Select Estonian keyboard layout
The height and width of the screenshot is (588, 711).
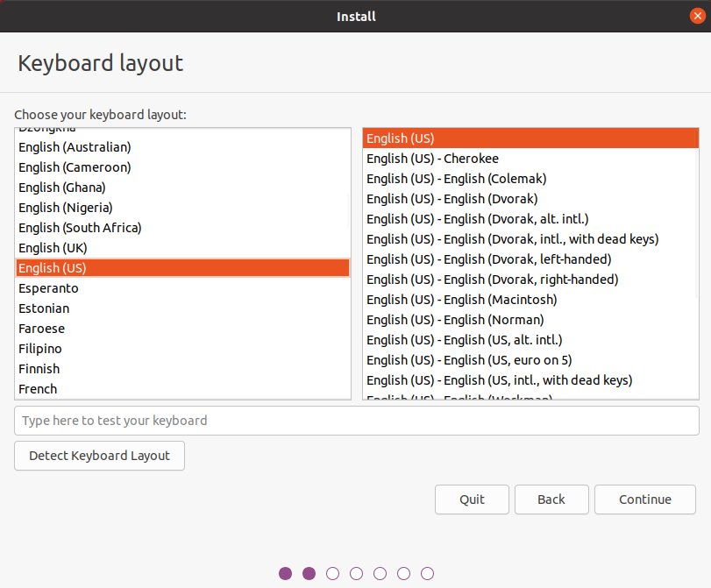pyautogui.click(x=44, y=308)
